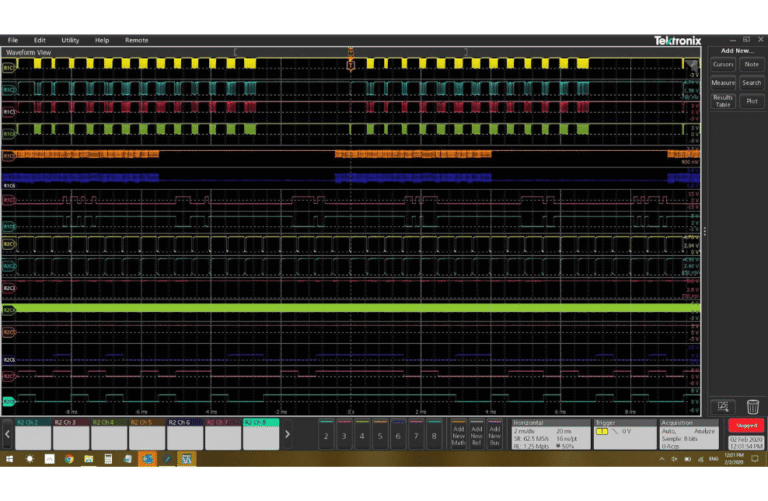Open the R2 Ch 5 badge

(147, 434)
